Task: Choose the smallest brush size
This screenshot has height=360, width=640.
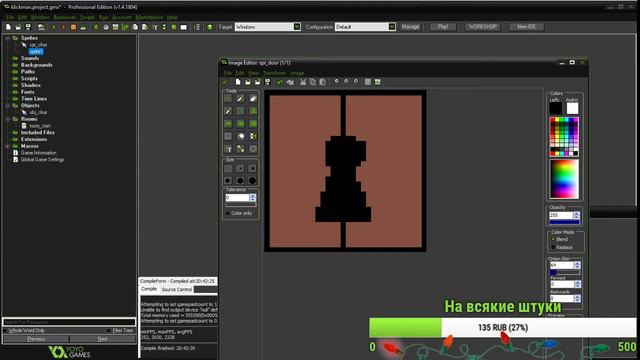Action: (228, 168)
